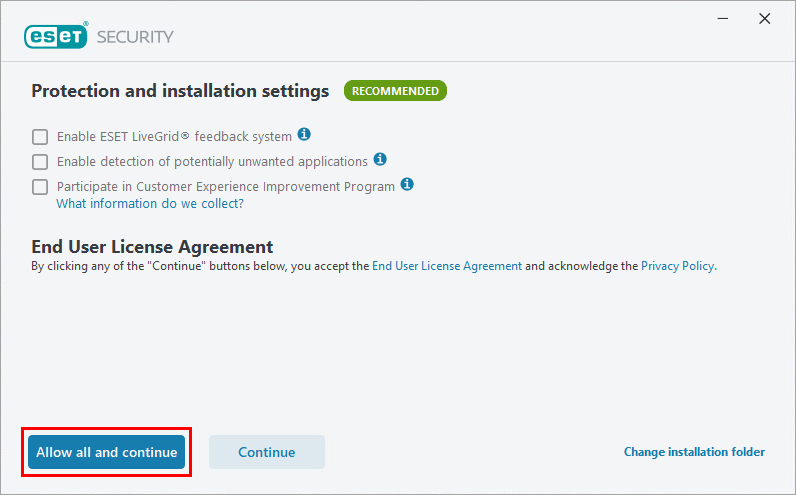Click info icon beside potentially unwanted applications
This screenshot has height=495, width=796.
click(380, 159)
